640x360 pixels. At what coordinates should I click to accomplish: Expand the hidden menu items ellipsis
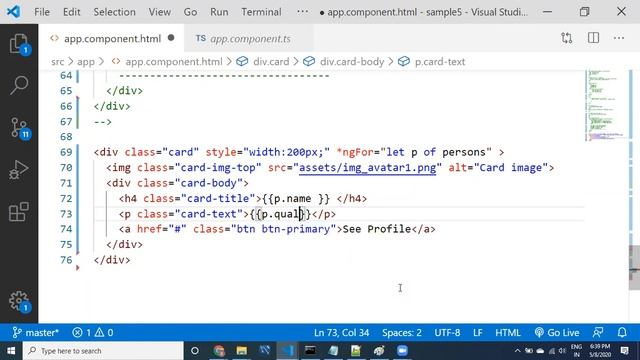coord(302,12)
